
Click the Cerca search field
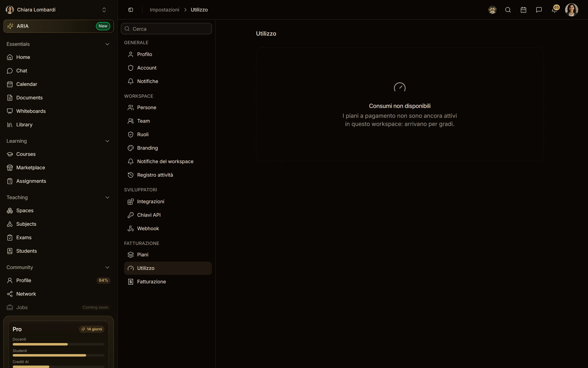[x=166, y=29]
